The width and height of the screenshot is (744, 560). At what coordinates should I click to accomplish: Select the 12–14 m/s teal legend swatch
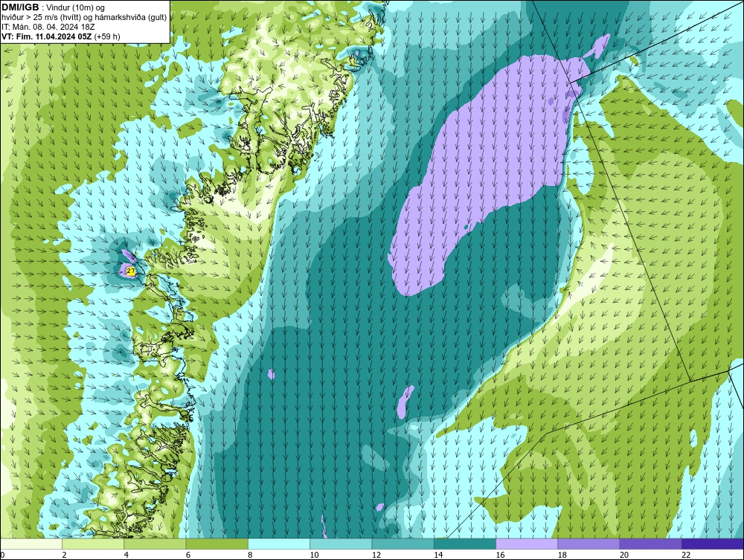click(403, 544)
